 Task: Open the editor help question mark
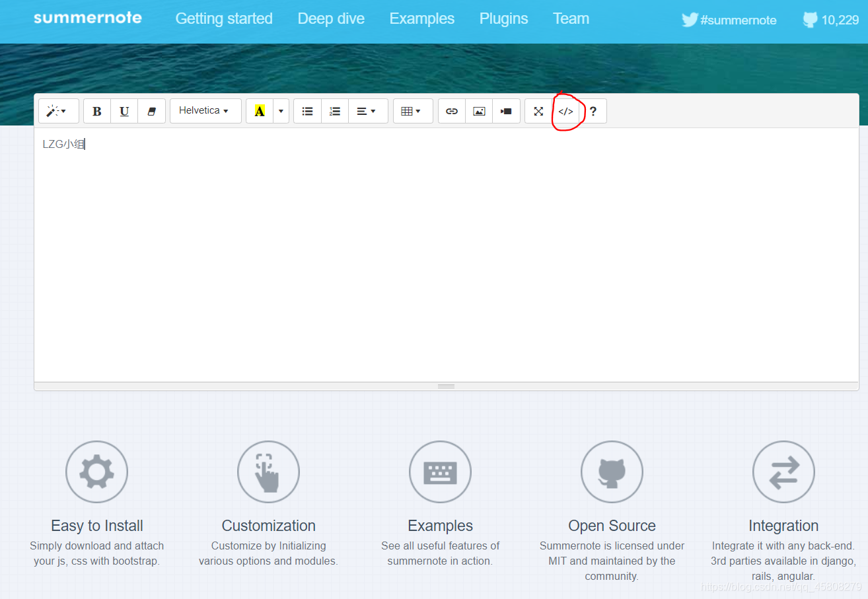pyautogui.click(x=593, y=111)
